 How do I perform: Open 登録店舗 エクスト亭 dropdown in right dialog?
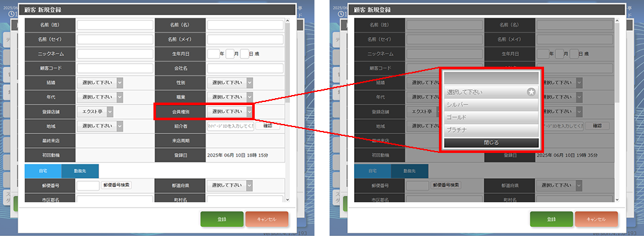tap(425, 111)
